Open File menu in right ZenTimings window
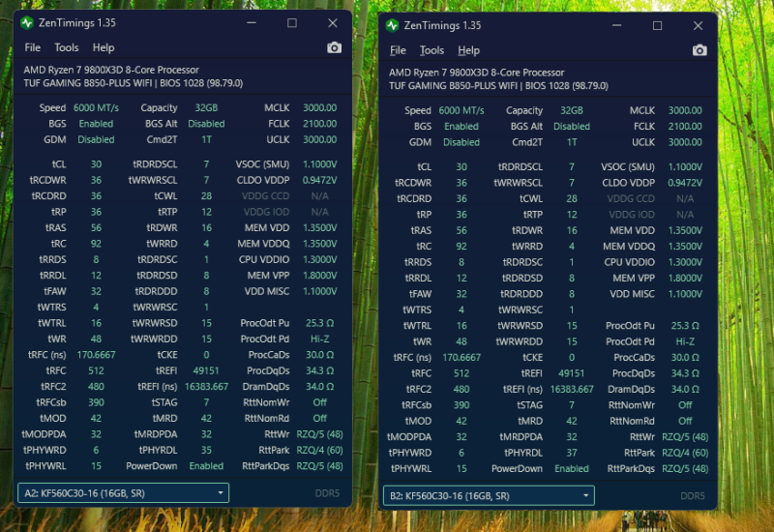774x532 pixels. click(x=398, y=50)
